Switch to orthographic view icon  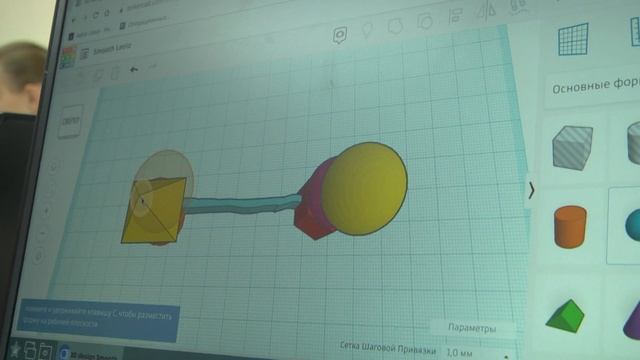click(38, 257)
